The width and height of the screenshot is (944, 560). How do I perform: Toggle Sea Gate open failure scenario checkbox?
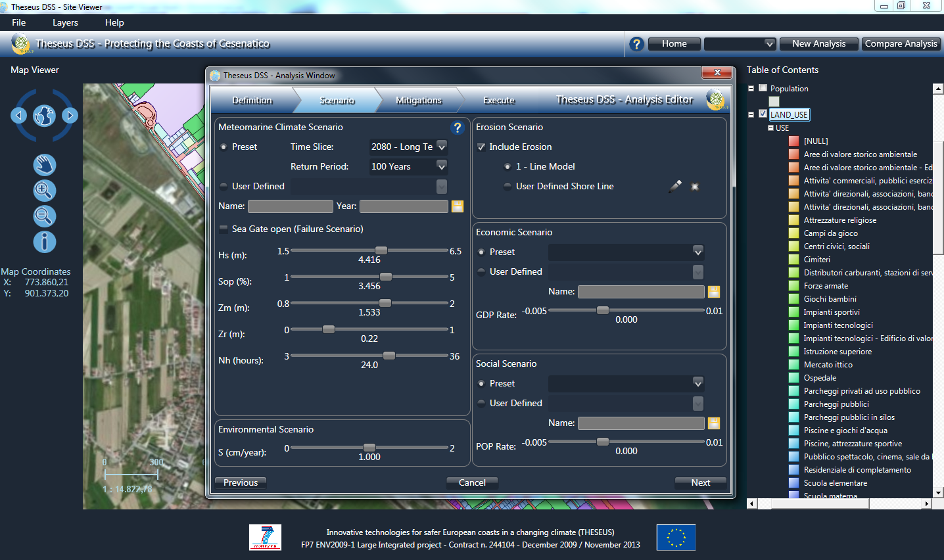(224, 229)
